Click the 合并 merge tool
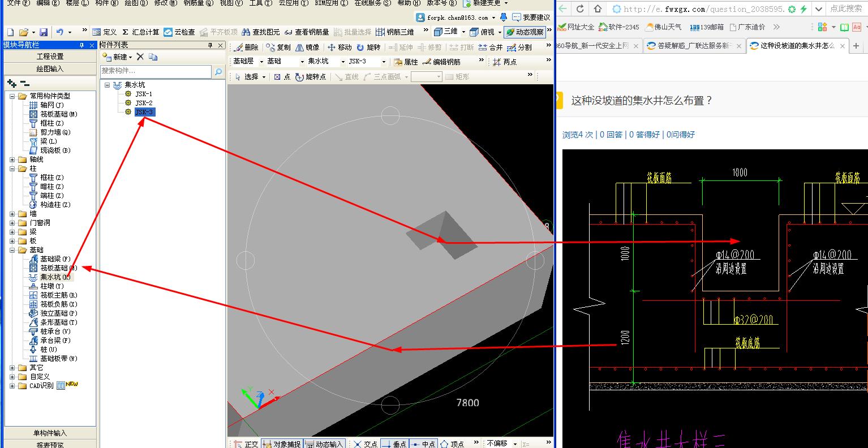Screen dimensions: 868x448 coord(491,48)
